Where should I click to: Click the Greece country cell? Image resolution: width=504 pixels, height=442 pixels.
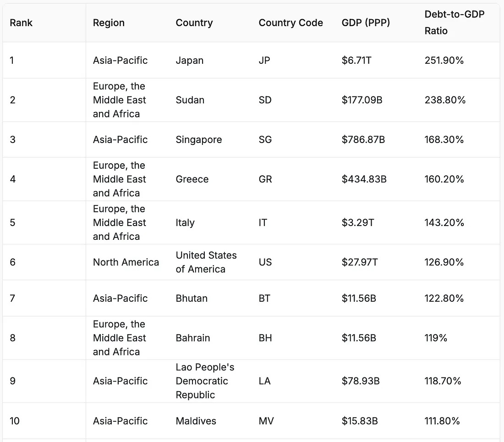[x=192, y=179]
